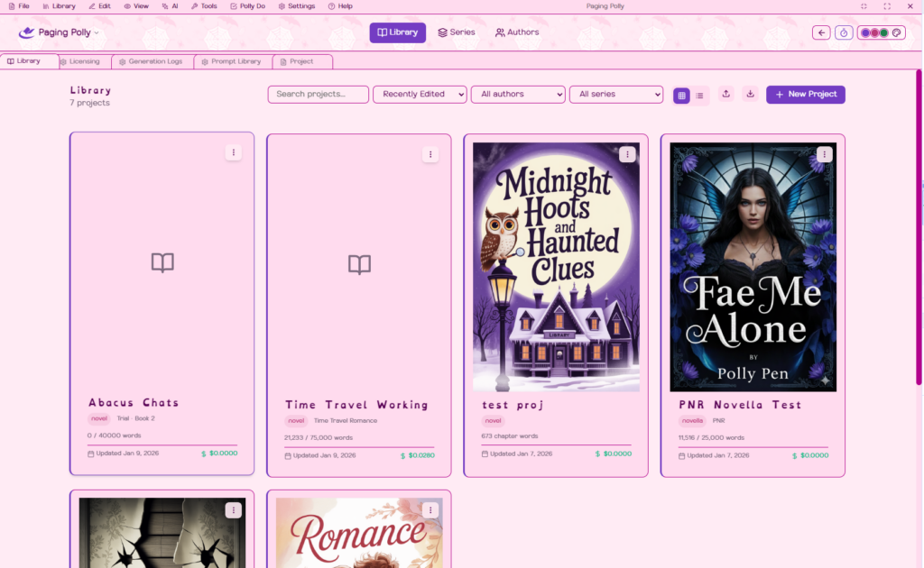Switch to the Project tab
This screenshot has height=568, width=924.
pos(301,61)
